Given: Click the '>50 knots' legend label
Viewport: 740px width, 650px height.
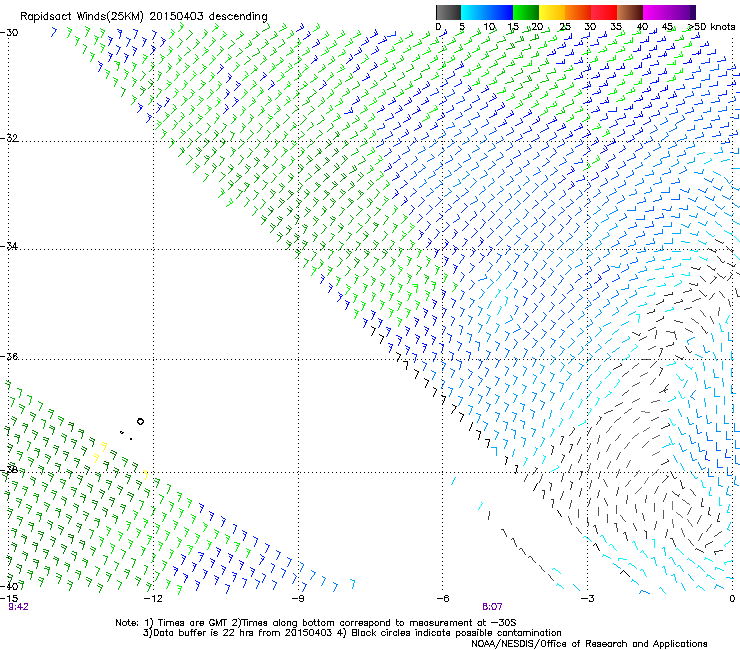Looking at the screenshot, I should pos(712,27).
